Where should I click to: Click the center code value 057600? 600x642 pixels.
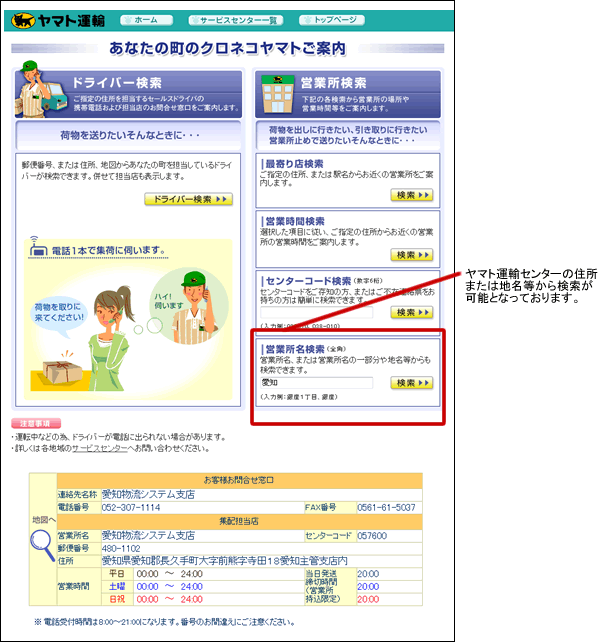point(372,536)
